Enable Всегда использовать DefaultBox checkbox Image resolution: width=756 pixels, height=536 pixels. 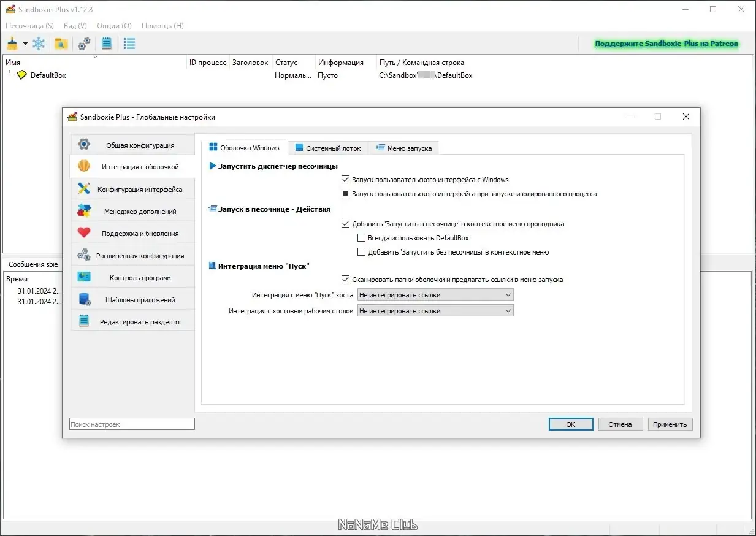[x=361, y=238]
